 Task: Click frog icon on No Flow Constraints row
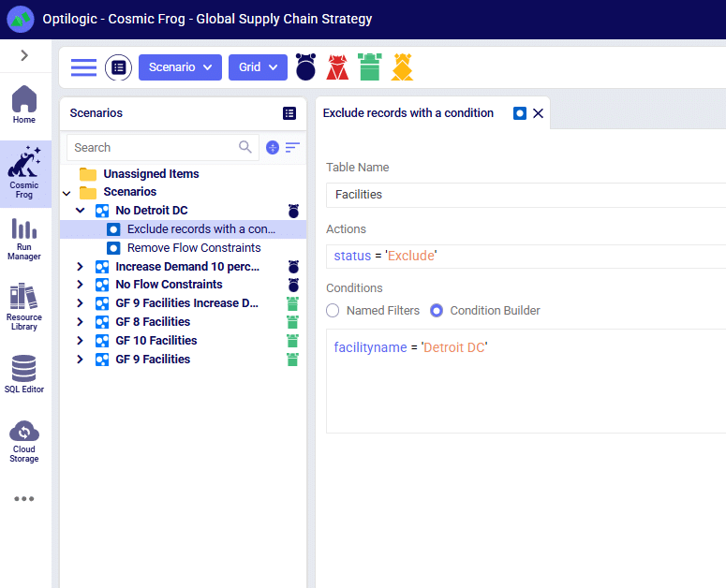(x=293, y=285)
